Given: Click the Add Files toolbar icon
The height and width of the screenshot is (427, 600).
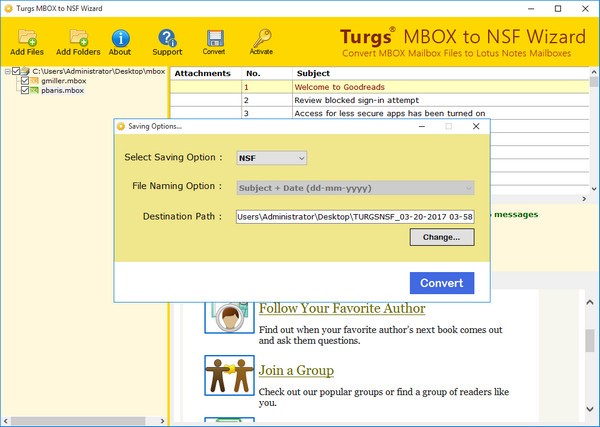Looking at the screenshot, I should tap(26, 39).
